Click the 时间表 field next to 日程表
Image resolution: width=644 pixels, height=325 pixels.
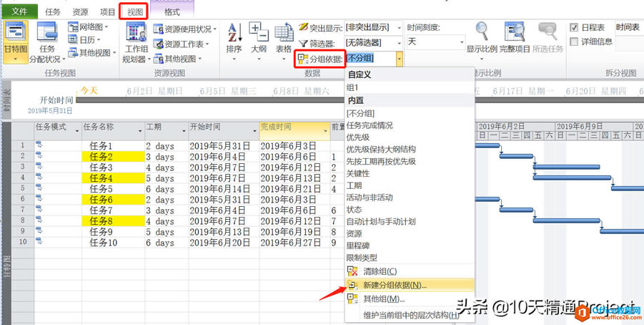[629, 28]
